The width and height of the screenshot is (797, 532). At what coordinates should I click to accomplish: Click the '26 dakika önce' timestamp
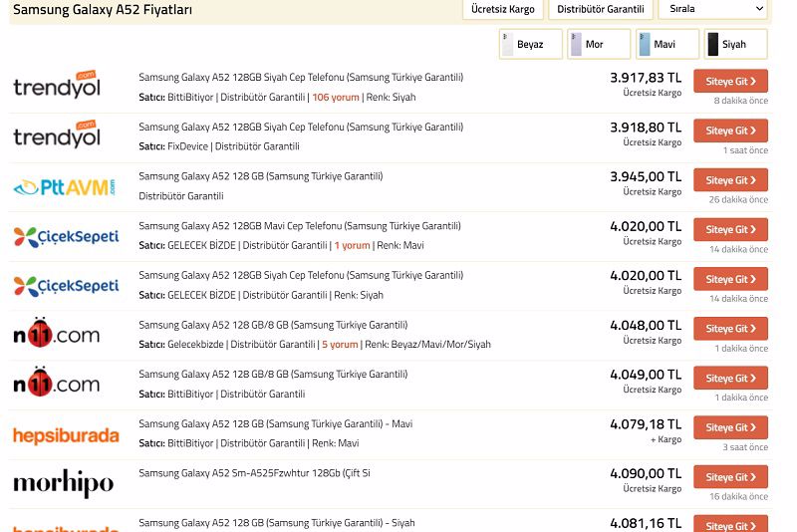click(738, 199)
